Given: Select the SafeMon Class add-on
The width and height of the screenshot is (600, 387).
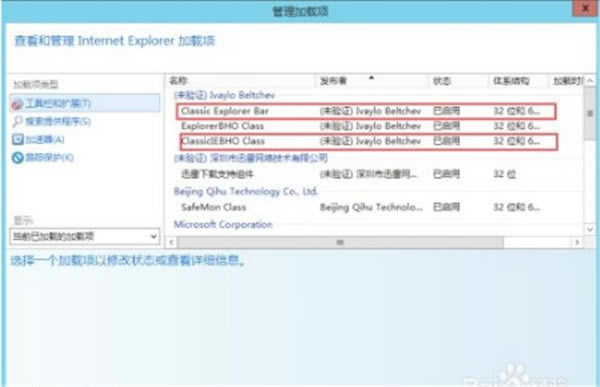Looking at the screenshot, I should [x=366, y=207].
